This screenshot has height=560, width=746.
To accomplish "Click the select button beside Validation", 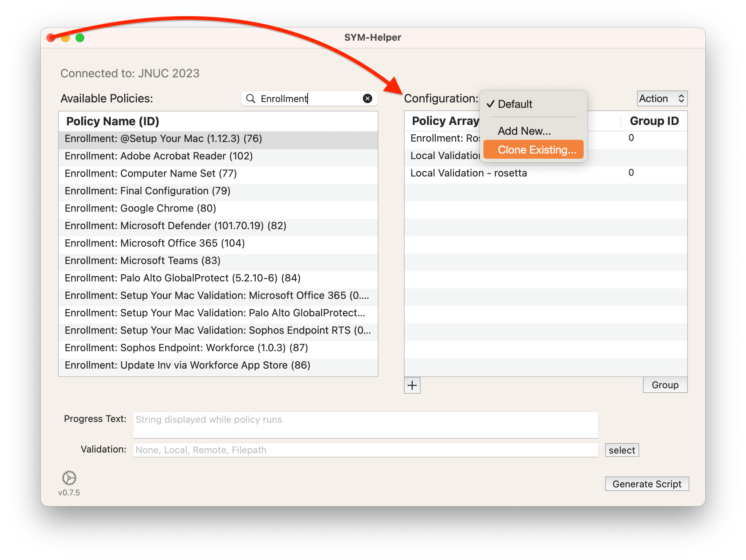I will click(x=621, y=450).
